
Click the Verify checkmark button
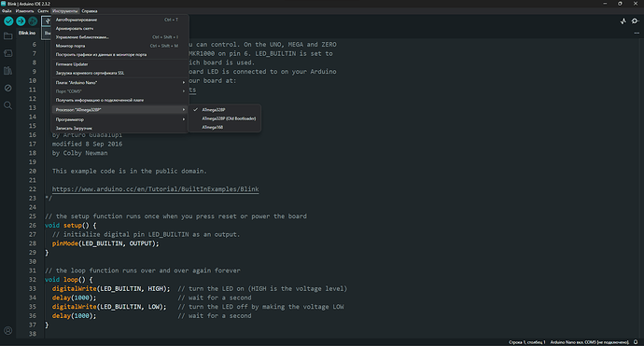pyautogui.click(x=8, y=21)
